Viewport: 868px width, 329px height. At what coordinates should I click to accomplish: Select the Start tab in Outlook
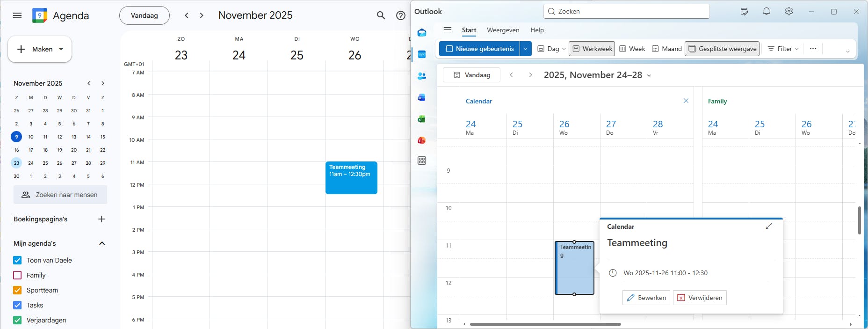pyautogui.click(x=469, y=30)
